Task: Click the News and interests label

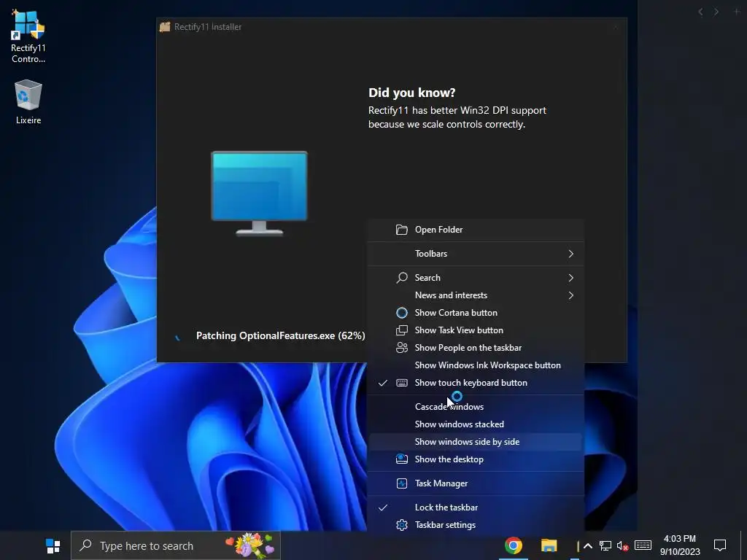Action: pyautogui.click(x=451, y=295)
